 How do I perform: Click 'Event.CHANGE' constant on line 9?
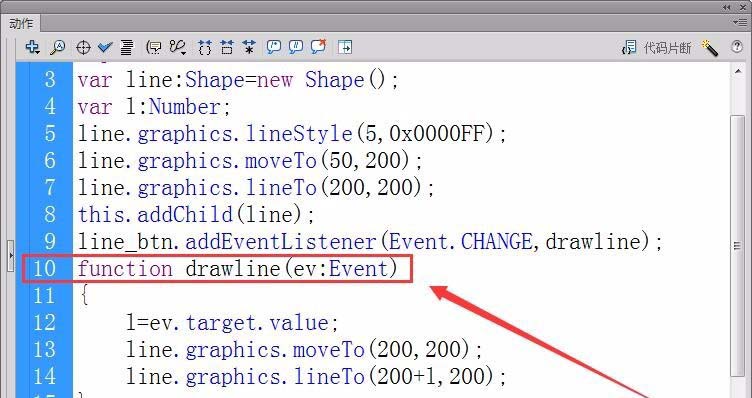(x=460, y=241)
